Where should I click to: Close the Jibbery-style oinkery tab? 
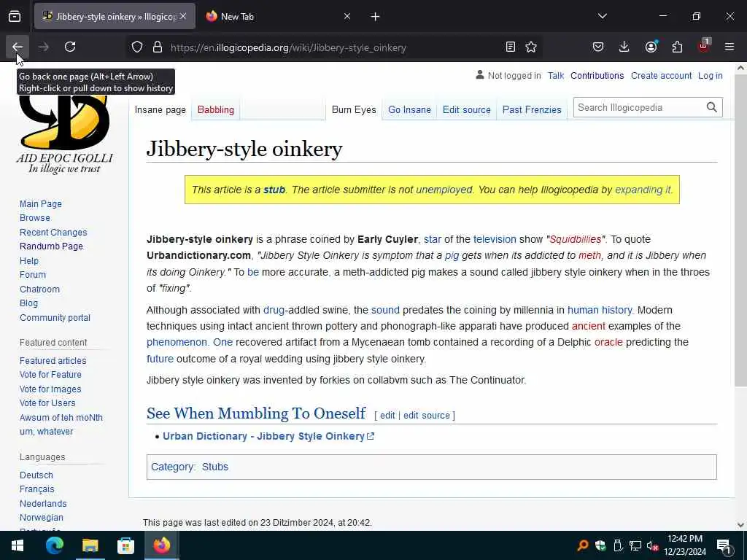(x=183, y=16)
